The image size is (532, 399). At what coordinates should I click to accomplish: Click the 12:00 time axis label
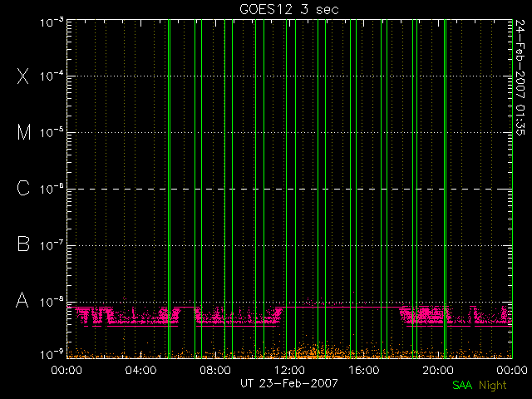pyautogui.click(x=289, y=370)
